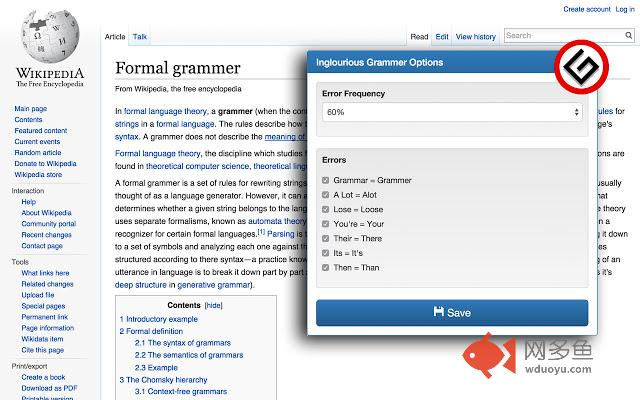640x400 pixels.
Task: Open the Talk tab
Action: pyautogui.click(x=140, y=37)
